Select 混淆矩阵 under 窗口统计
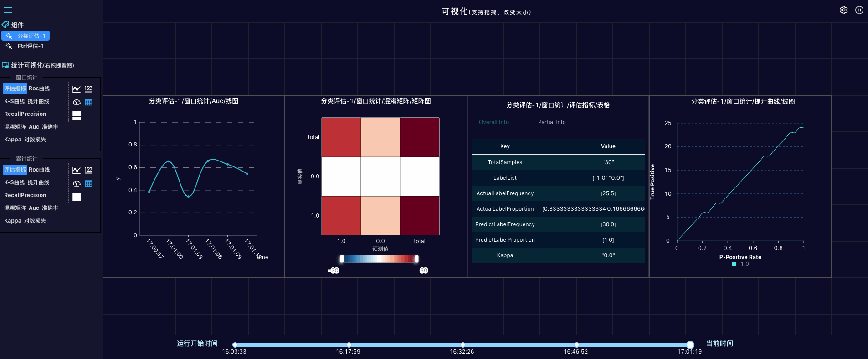 click(15, 127)
